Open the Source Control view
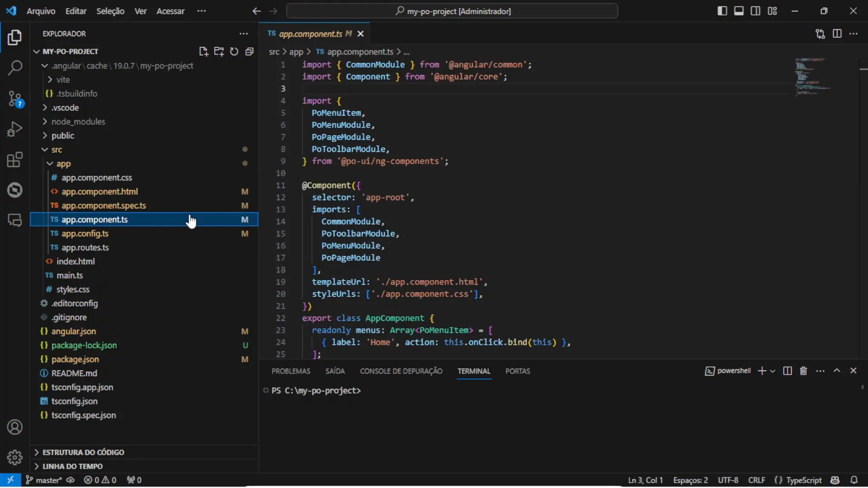The image size is (868, 488). (x=15, y=99)
